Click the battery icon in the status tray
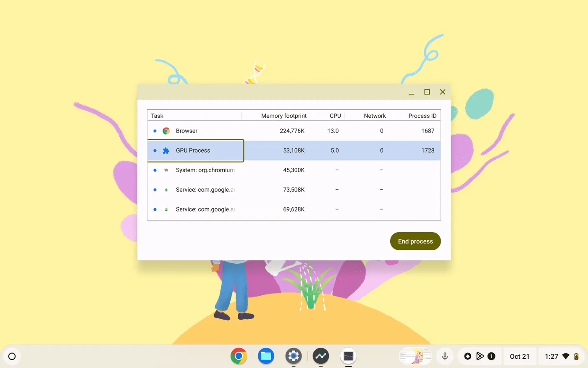 577,356
